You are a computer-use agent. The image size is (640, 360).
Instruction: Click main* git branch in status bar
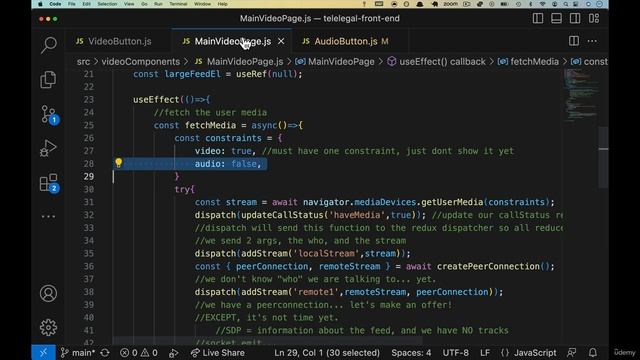pos(78,353)
